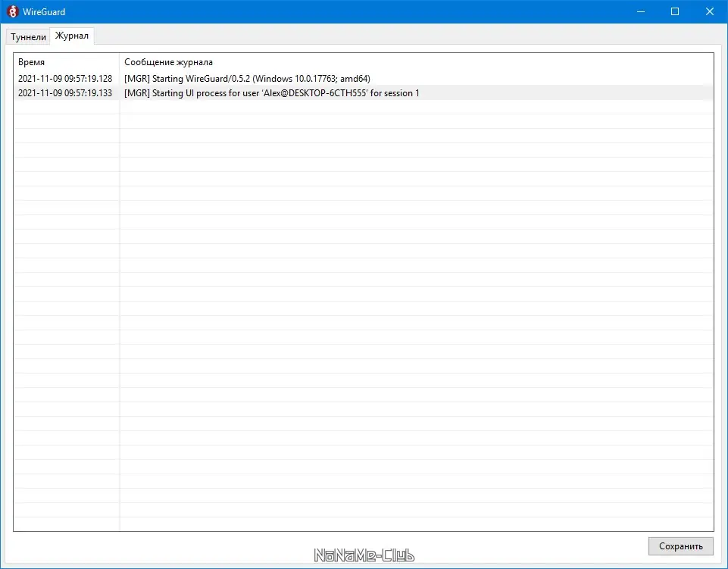728x569 pixels.
Task: Maximize the WireGuard window
Action: point(675,11)
